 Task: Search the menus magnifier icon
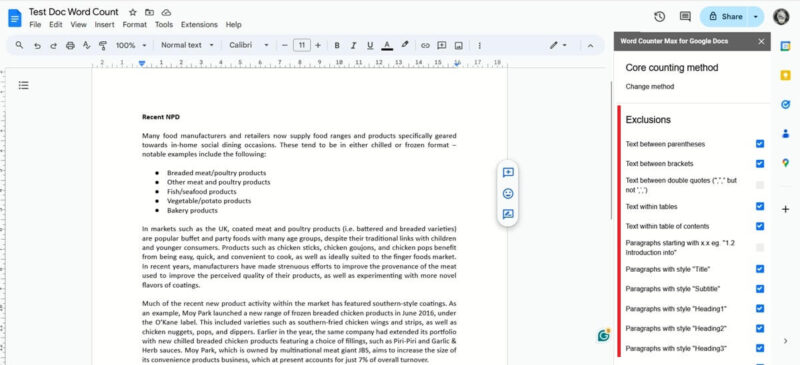(x=19, y=45)
